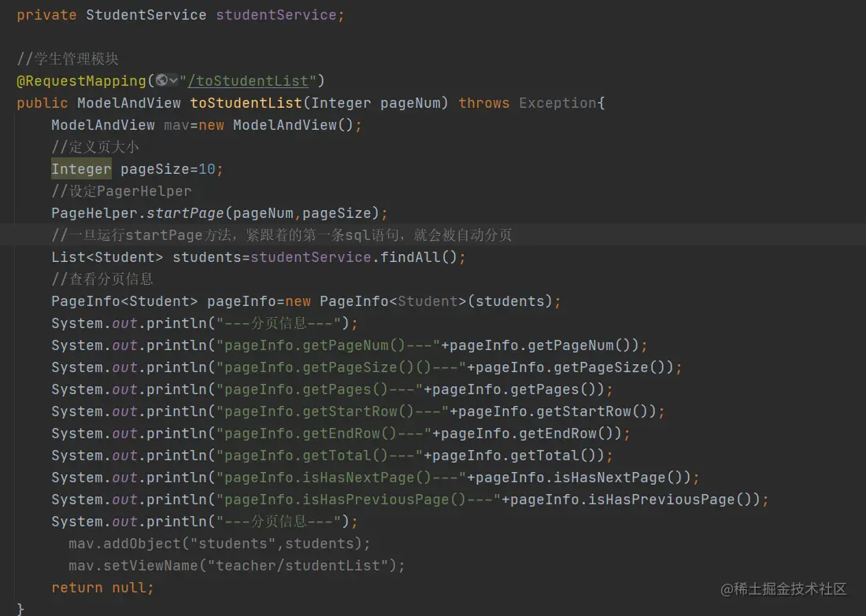Click the comment "//学生管理模块"
This screenshot has height=616, width=866.
(x=68, y=58)
